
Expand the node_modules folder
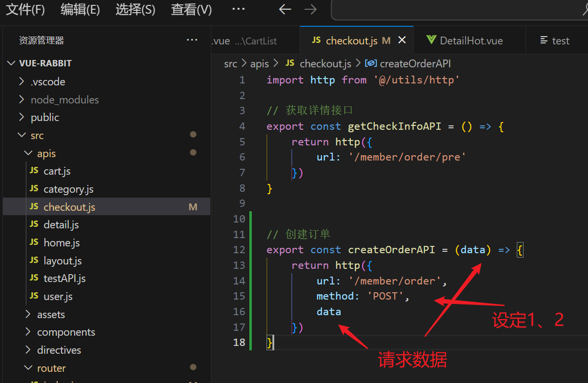(21, 100)
